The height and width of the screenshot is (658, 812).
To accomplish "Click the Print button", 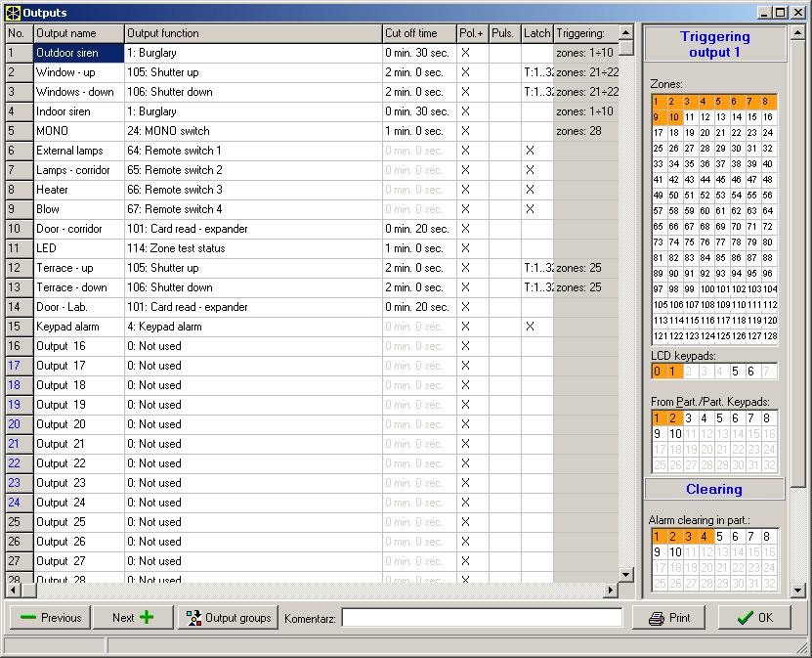I will click(668, 617).
